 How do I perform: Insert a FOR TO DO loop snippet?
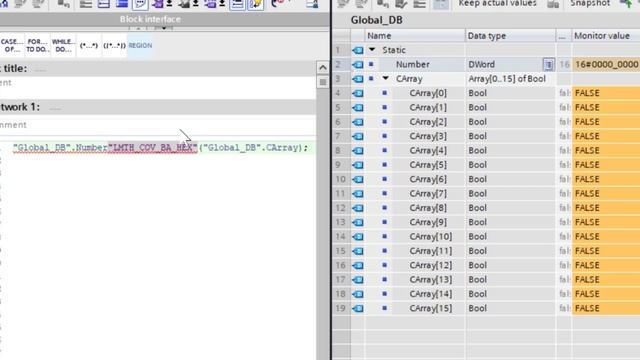pos(37,45)
